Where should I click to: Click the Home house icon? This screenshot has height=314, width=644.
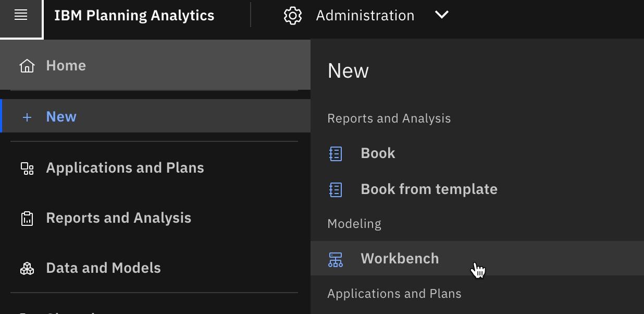tap(27, 66)
